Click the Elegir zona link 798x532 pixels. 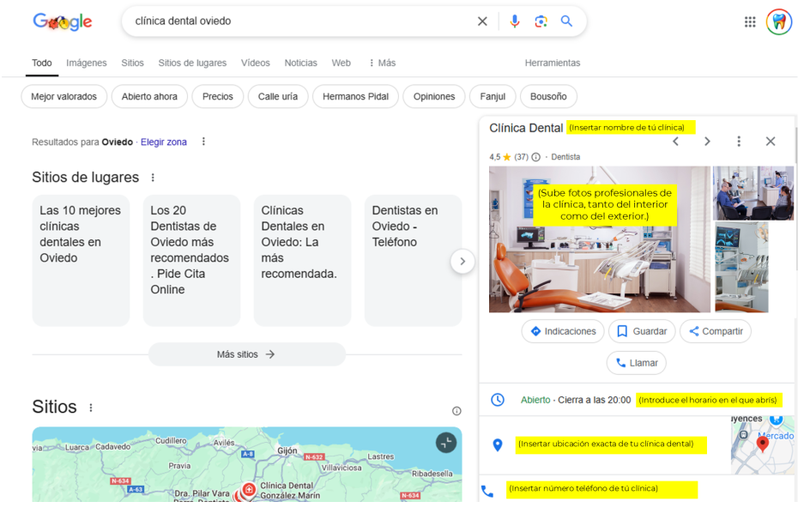(164, 142)
